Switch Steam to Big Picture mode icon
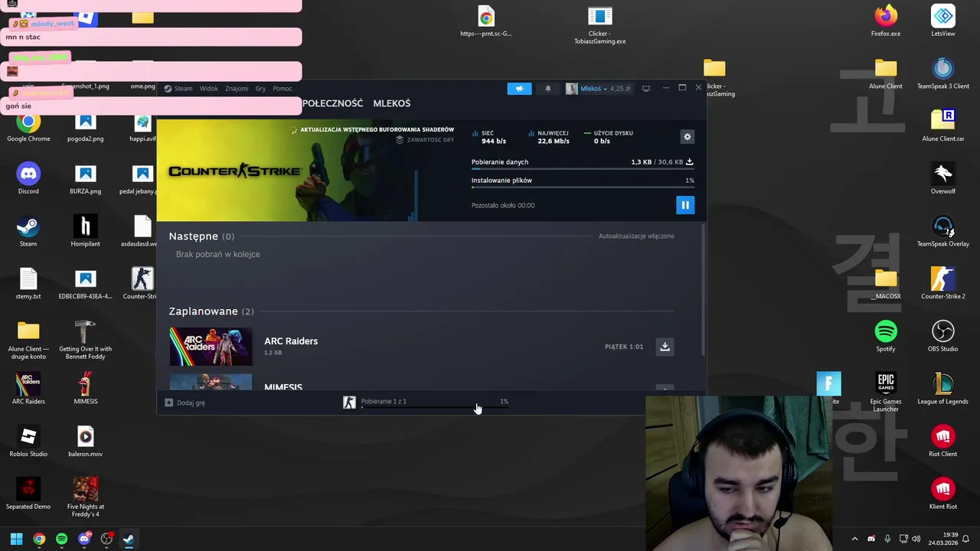980x551 pixels. pos(646,89)
